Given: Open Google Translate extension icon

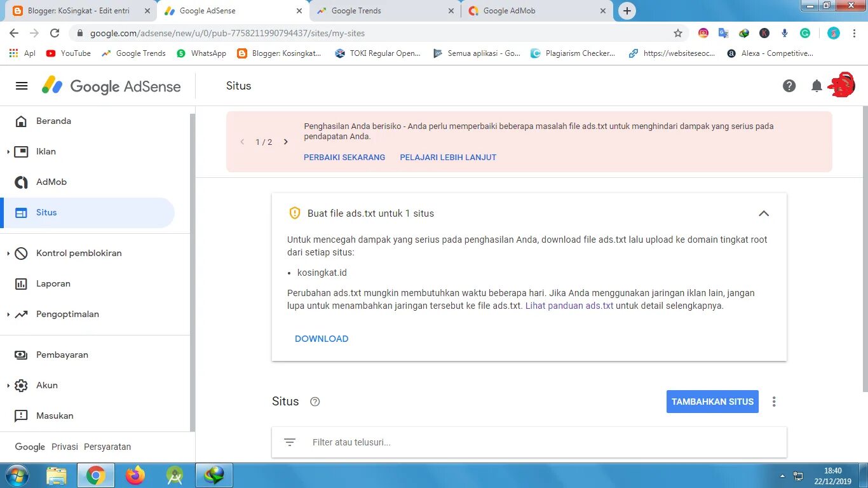Looking at the screenshot, I should (724, 33).
